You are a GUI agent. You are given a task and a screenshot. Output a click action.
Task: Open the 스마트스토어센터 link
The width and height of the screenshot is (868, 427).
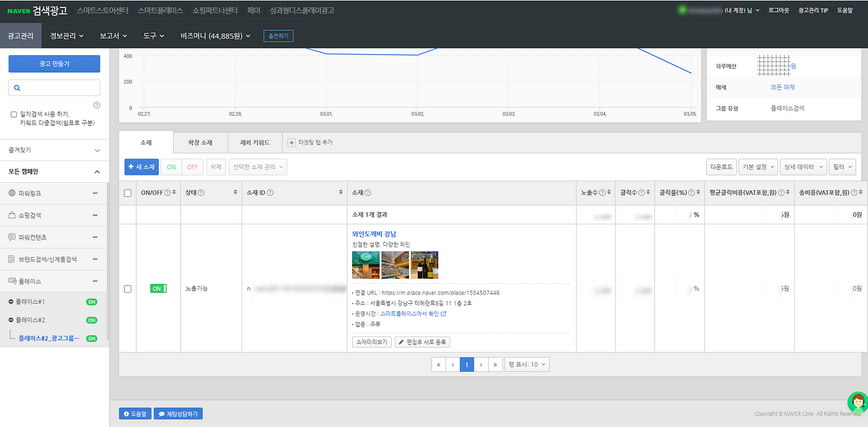104,11
